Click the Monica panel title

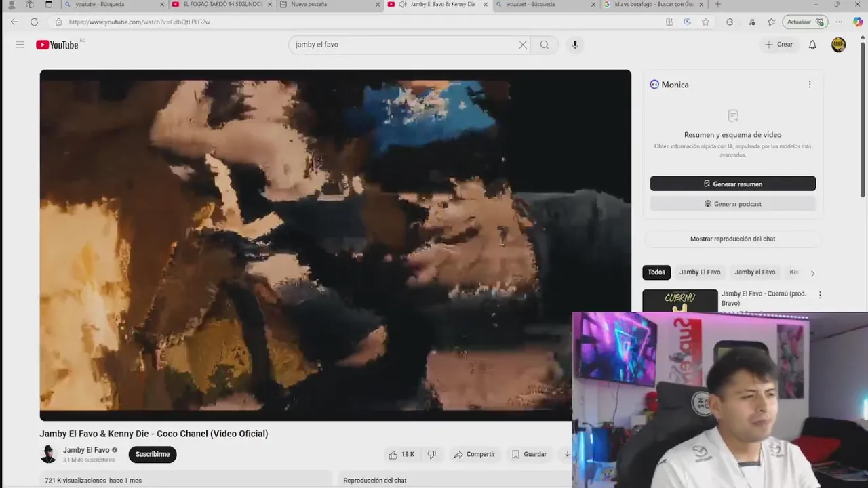[675, 85]
